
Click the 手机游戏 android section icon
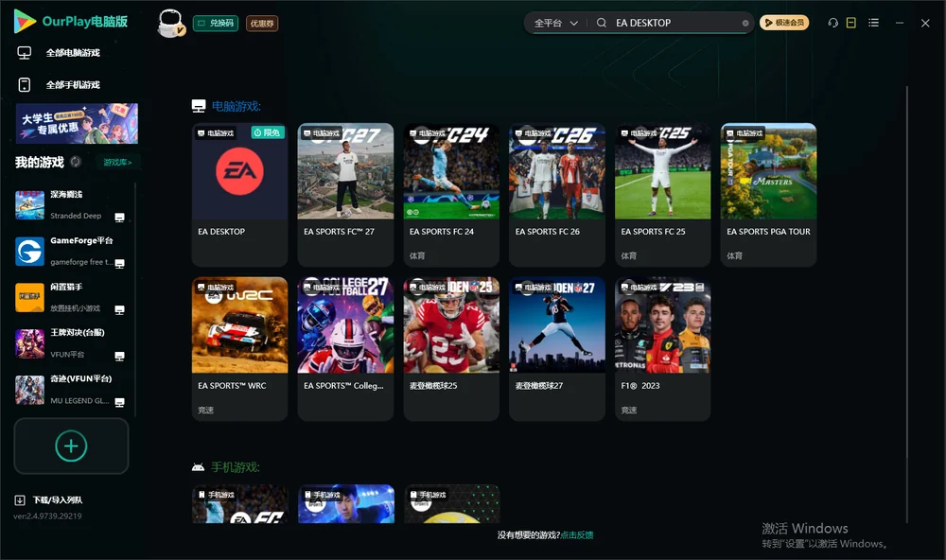[x=198, y=467]
